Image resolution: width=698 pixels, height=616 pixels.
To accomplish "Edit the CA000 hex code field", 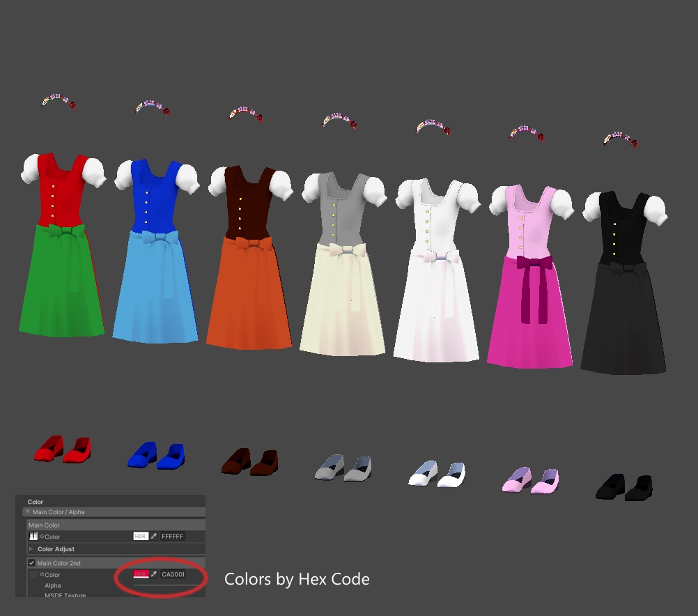I will 173,574.
